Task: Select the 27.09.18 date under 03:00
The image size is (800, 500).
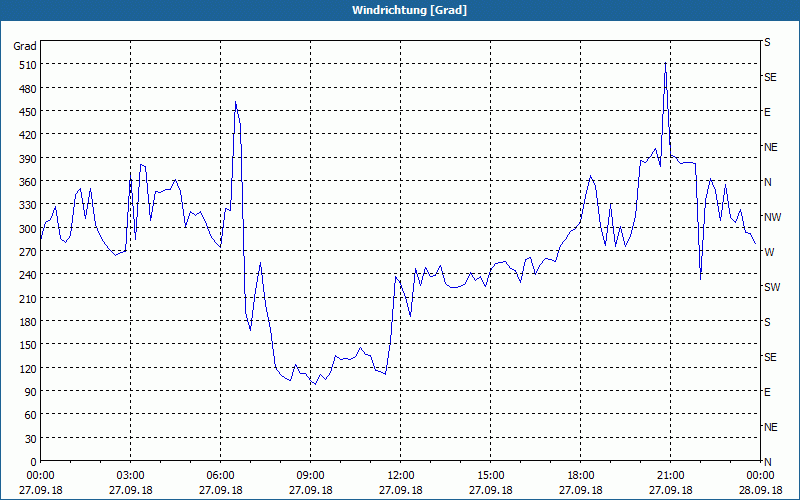Action: click(131, 490)
